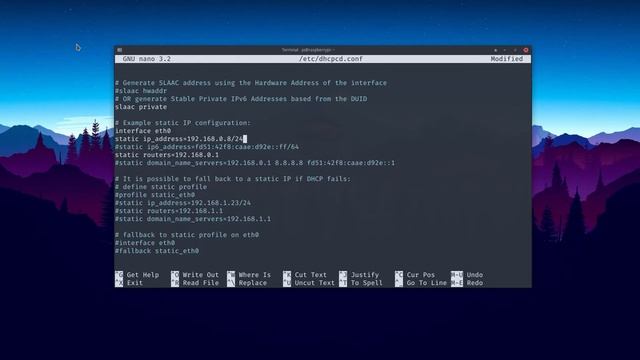Open the terminal window menu icon
Image resolution: width=640 pixels, height=360 pixels.
point(120,50)
